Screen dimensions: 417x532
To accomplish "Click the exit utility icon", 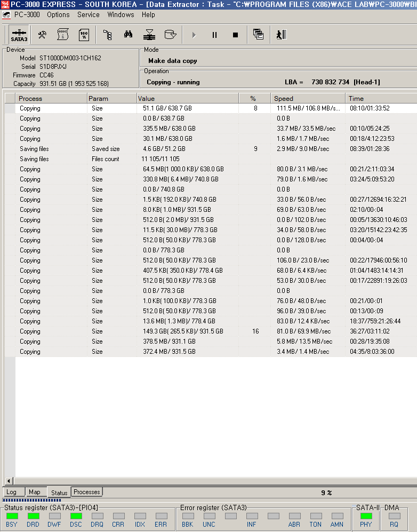I will click(x=282, y=35).
